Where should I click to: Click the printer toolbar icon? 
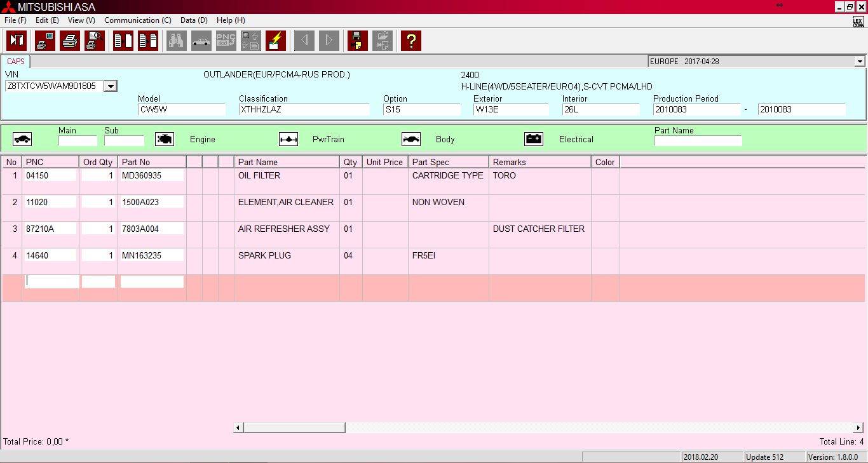coord(70,41)
